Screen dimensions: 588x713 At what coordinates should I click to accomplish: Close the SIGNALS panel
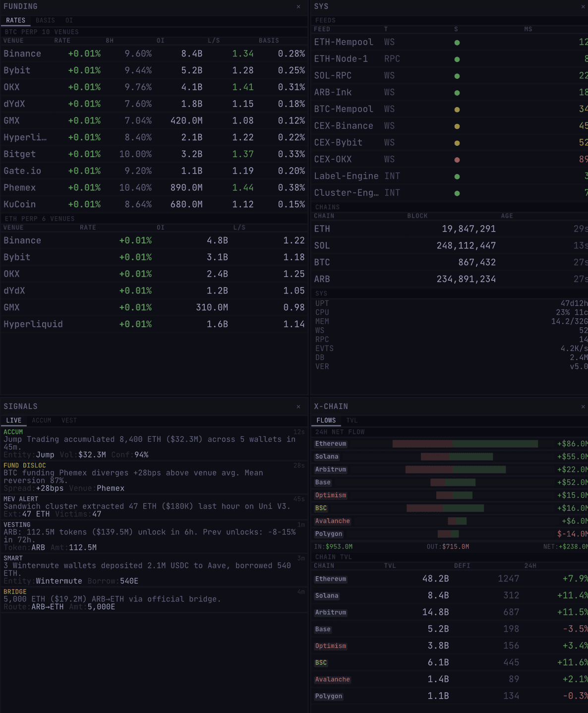[298, 407]
